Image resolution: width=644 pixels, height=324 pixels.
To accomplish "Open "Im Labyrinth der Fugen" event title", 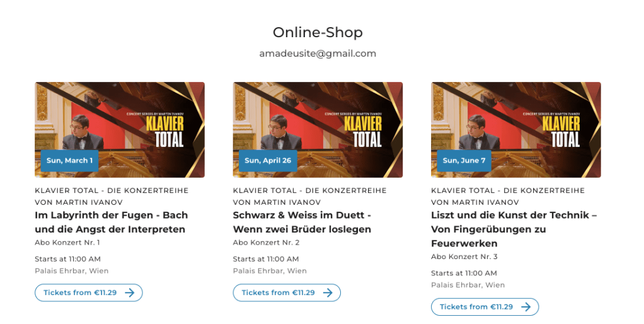I will click(112, 222).
